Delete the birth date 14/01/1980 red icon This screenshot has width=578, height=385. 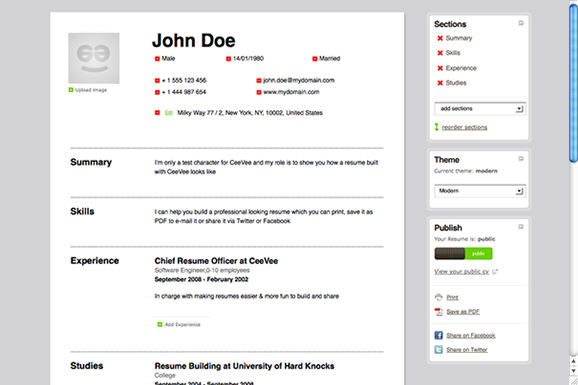click(x=228, y=59)
